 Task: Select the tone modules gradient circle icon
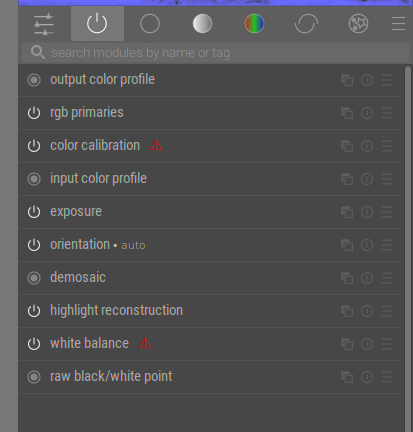pyautogui.click(x=202, y=24)
